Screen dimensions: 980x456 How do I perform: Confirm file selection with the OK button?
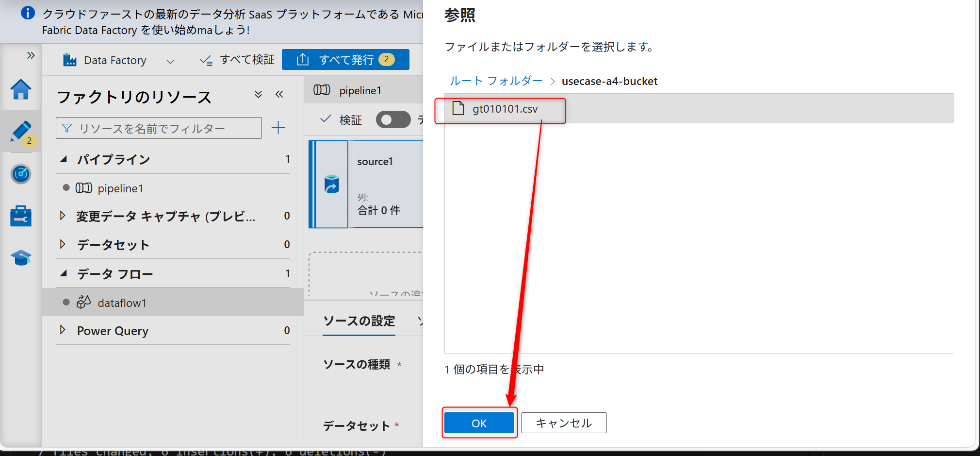point(479,422)
